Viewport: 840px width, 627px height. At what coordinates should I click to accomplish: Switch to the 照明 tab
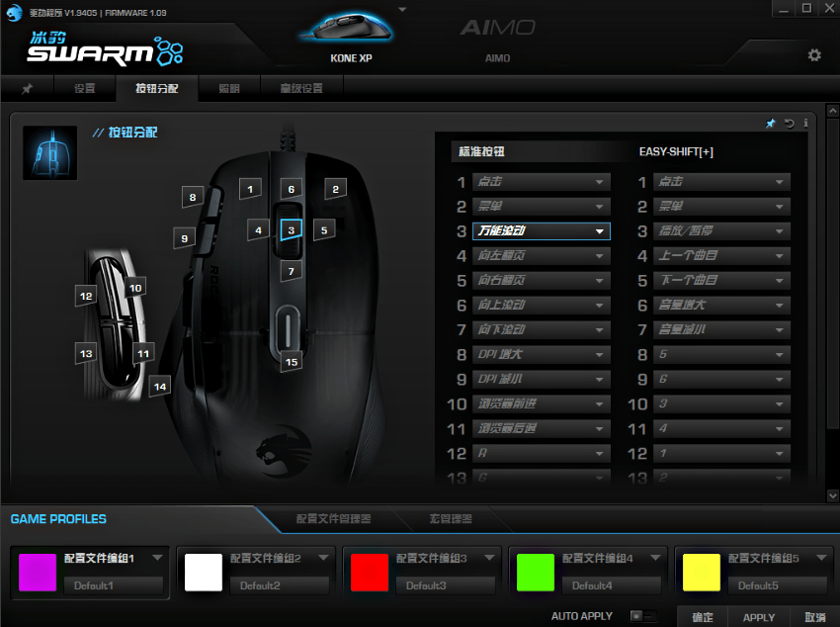(x=229, y=88)
